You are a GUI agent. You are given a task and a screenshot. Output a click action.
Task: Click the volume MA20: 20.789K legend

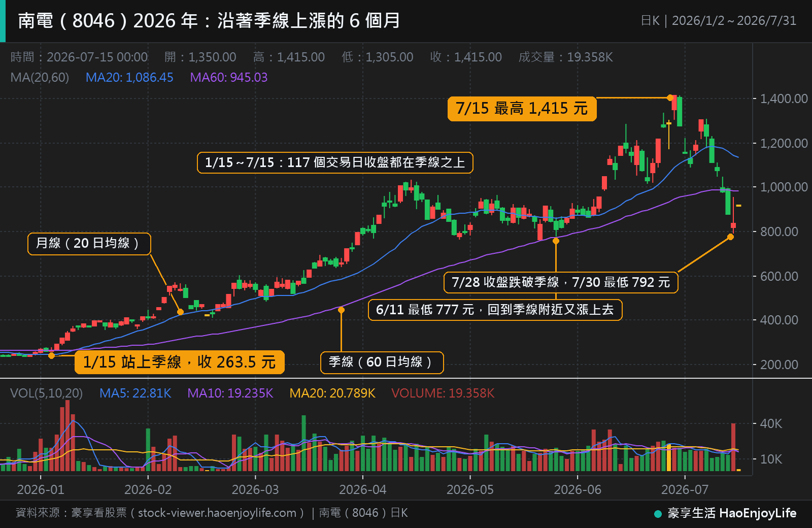coord(332,393)
